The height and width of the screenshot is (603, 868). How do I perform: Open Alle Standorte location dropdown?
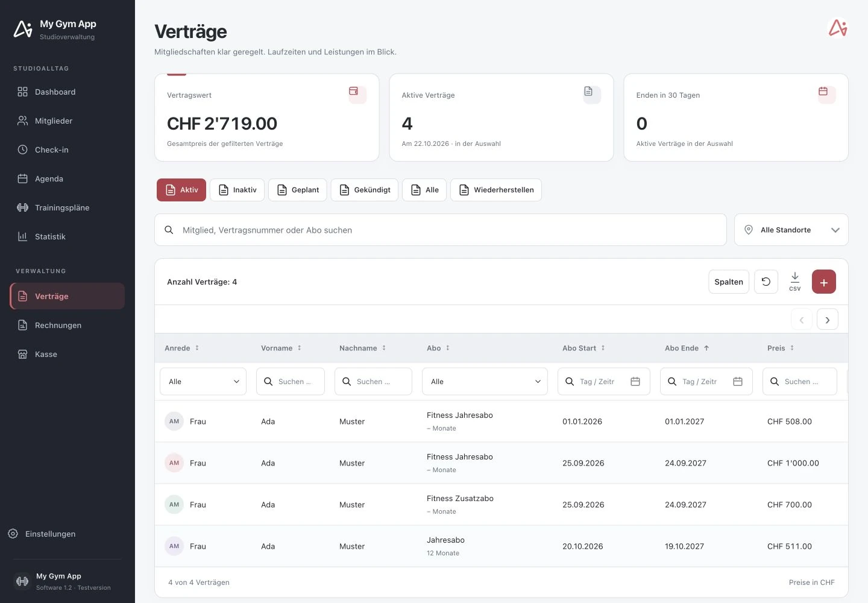point(791,230)
